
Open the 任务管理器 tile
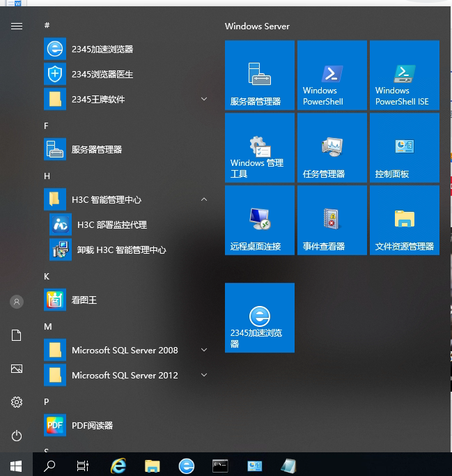[x=332, y=148]
